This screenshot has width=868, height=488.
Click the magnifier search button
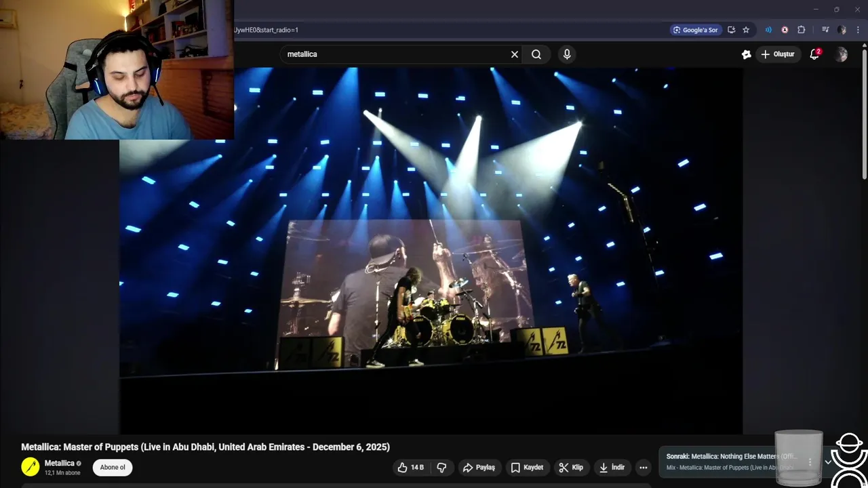(x=536, y=54)
